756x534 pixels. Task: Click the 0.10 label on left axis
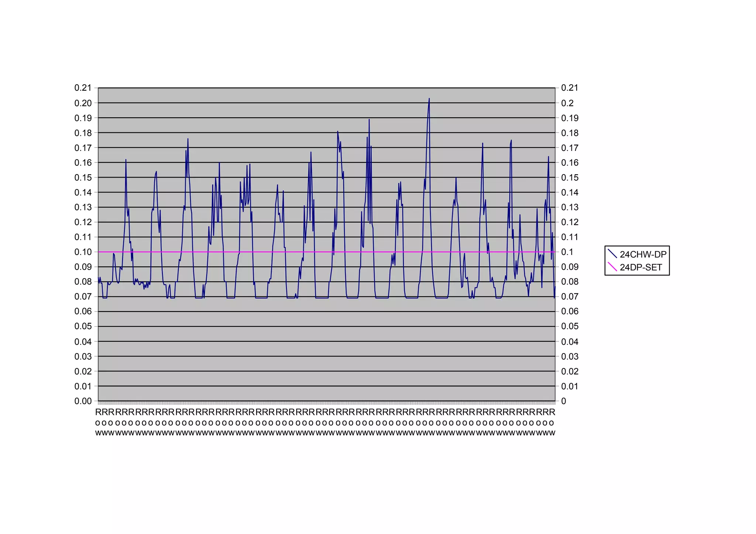pyautogui.click(x=83, y=252)
